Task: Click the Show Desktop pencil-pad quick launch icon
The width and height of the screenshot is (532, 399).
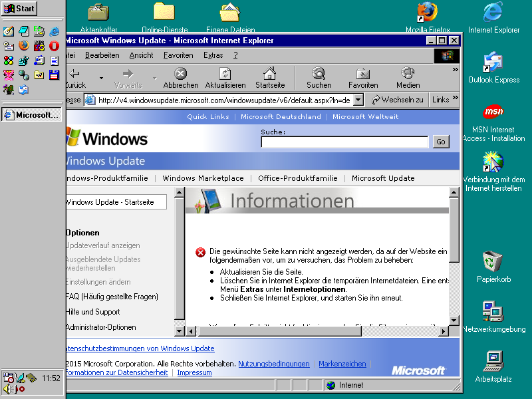Action: click(x=9, y=31)
